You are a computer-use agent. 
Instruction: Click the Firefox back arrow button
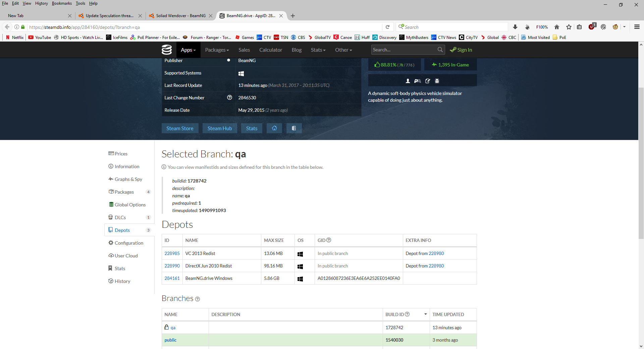7,27
